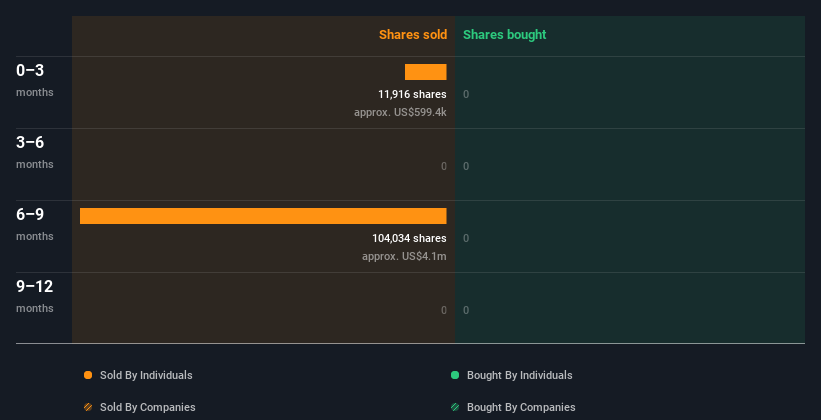821x420 pixels.
Task: Click the Shares sold column header
Action: tap(413, 35)
